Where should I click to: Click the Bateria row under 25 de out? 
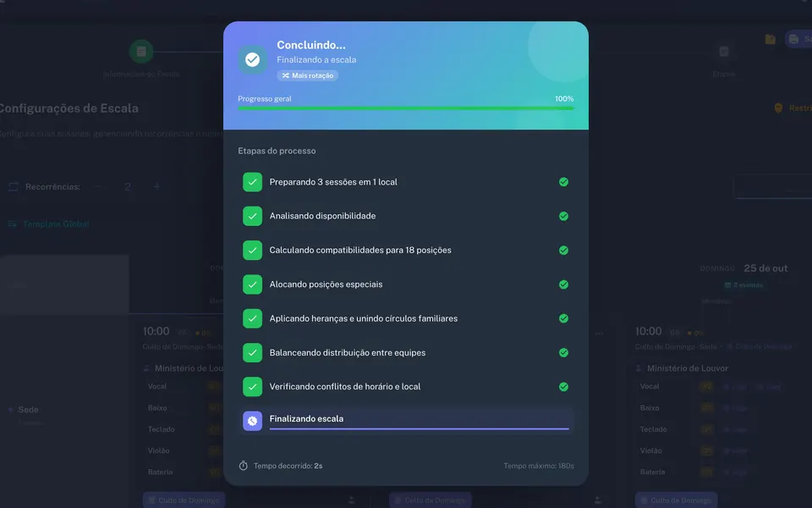click(694, 472)
